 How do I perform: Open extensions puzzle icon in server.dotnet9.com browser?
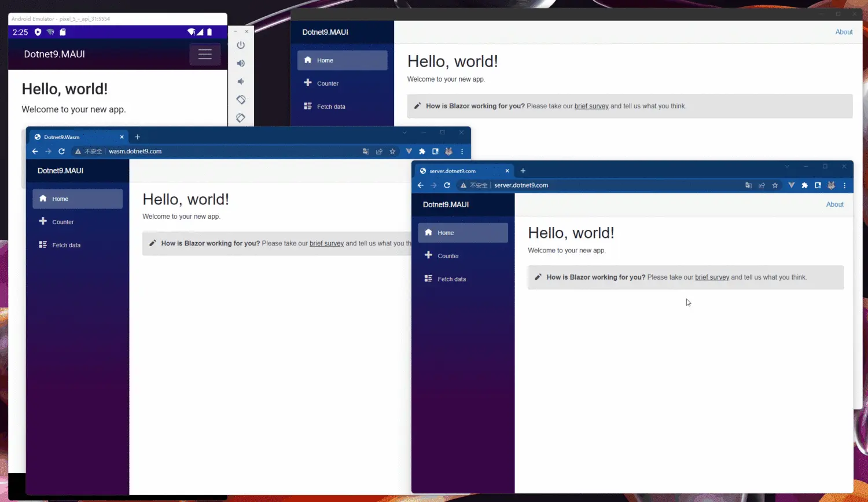(804, 185)
